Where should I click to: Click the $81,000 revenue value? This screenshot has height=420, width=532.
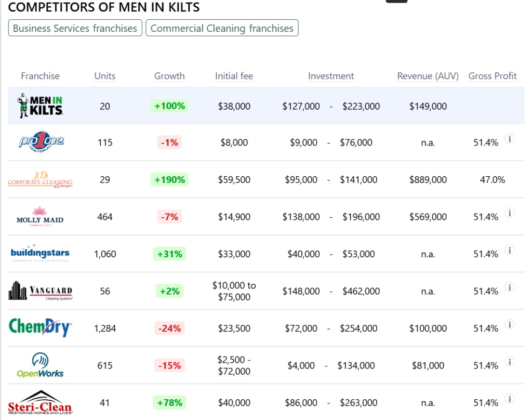click(x=428, y=365)
